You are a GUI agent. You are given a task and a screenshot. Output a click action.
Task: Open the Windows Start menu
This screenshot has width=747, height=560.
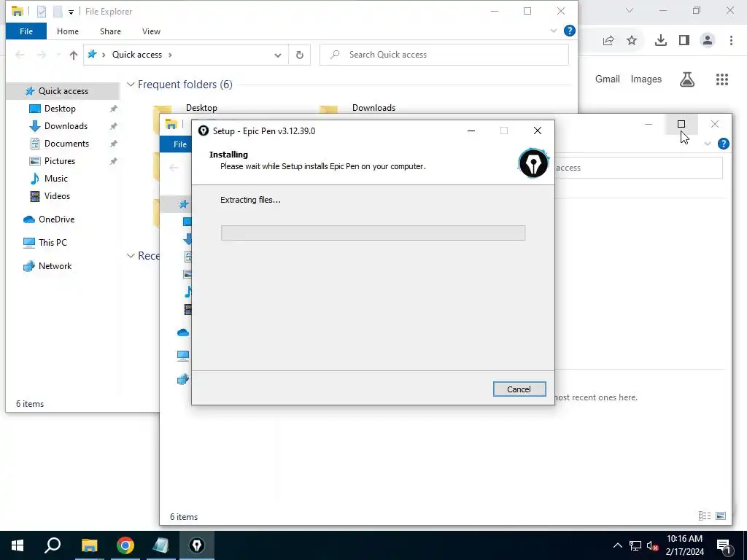[x=18, y=545]
